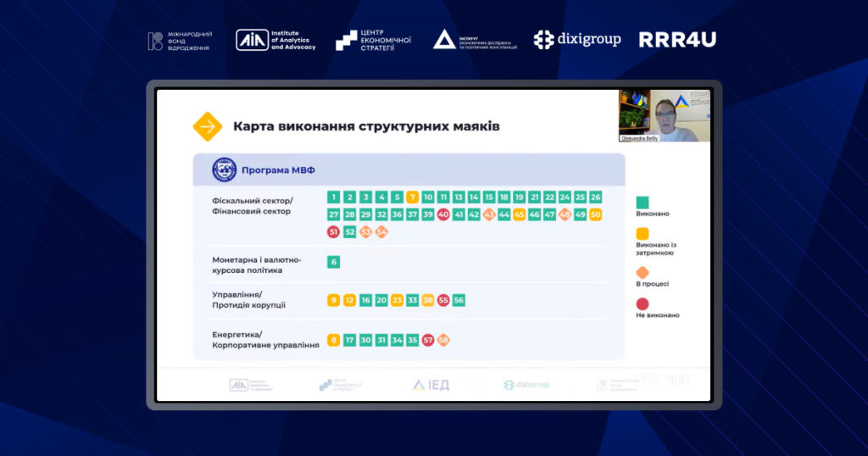
Task: Click the IMF emblem beside Програма МВФ
Action: [x=225, y=170]
